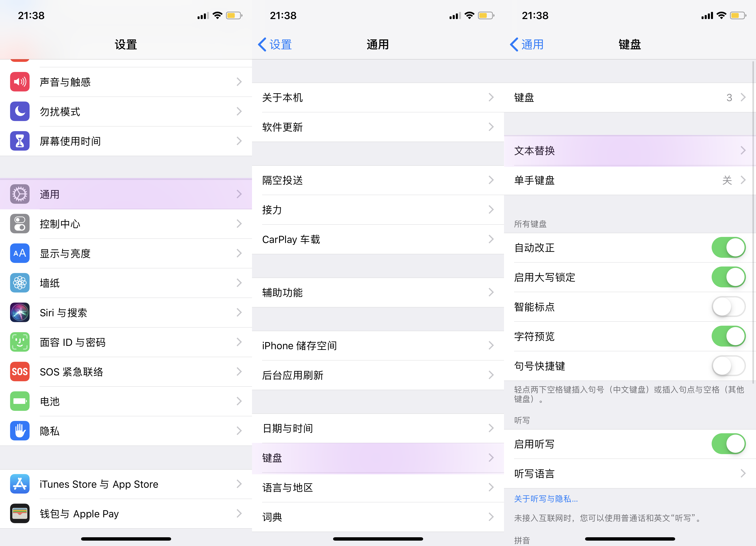Tap the Wallet icon
The height and width of the screenshot is (546, 756).
20,513
